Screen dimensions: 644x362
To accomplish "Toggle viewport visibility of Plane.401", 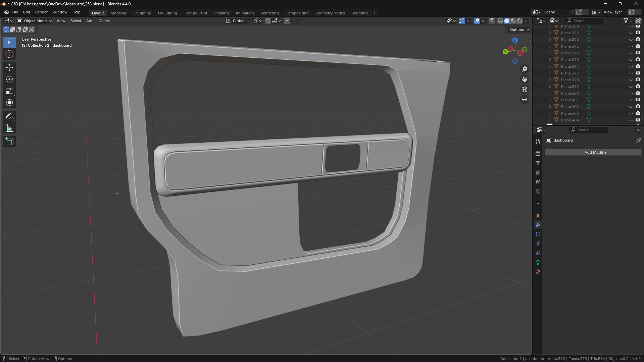I will point(631,100).
